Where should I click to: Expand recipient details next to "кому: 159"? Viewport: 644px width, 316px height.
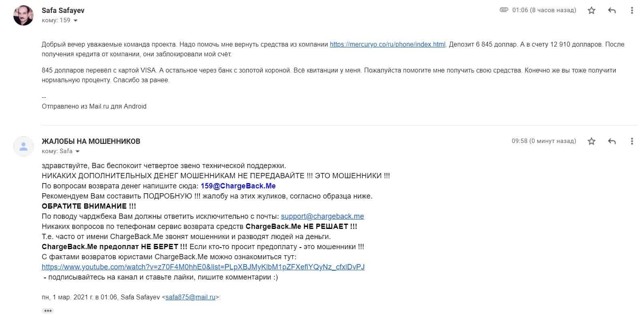(75, 21)
